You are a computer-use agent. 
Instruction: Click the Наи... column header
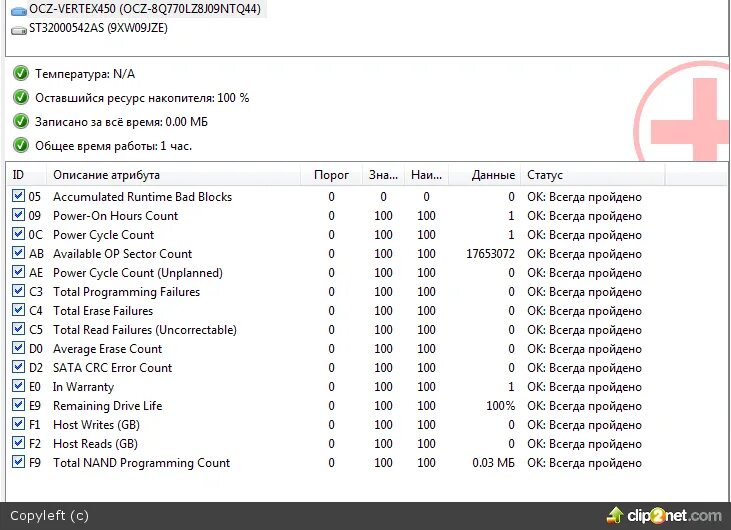tap(426, 175)
